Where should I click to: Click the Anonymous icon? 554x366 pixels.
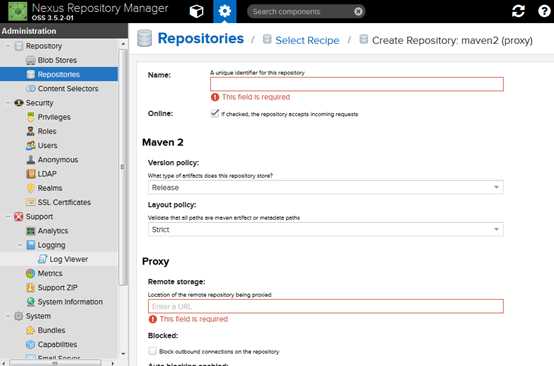[x=31, y=160]
